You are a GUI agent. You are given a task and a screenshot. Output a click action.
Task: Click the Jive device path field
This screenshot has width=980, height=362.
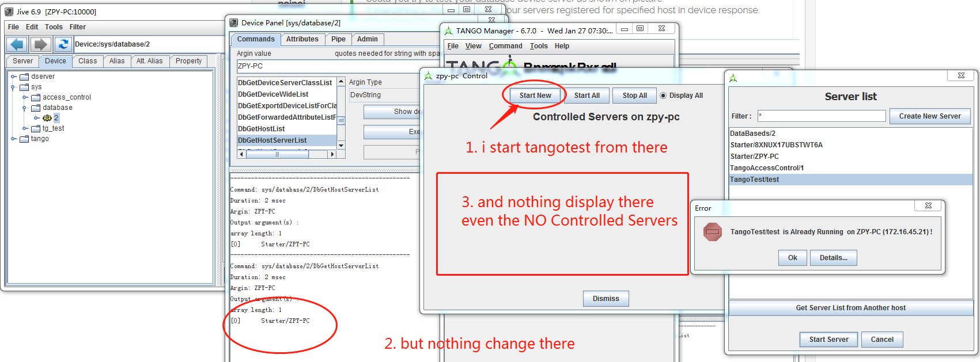point(149,44)
